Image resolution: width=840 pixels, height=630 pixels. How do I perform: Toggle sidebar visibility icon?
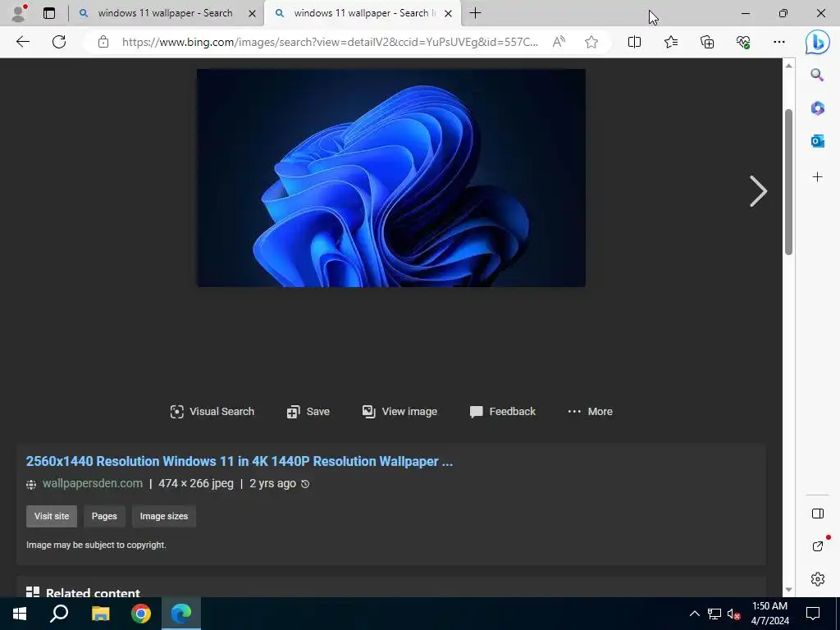[818, 514]
